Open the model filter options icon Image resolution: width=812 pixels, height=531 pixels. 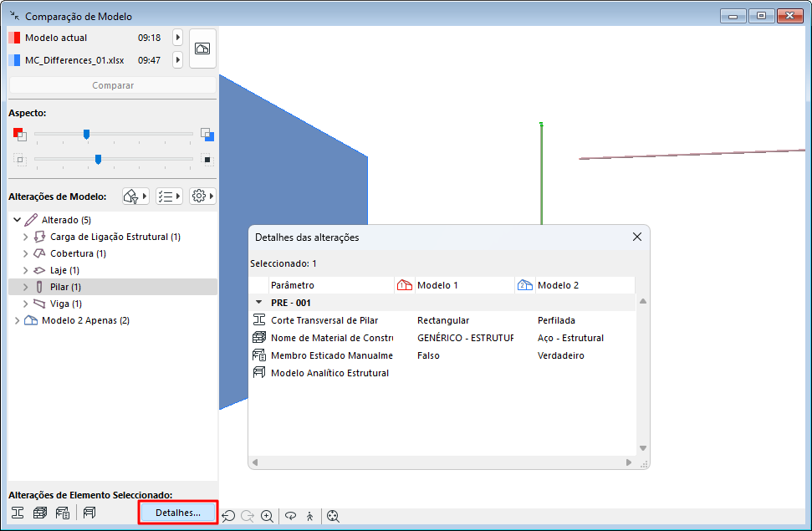pos(135,197)
